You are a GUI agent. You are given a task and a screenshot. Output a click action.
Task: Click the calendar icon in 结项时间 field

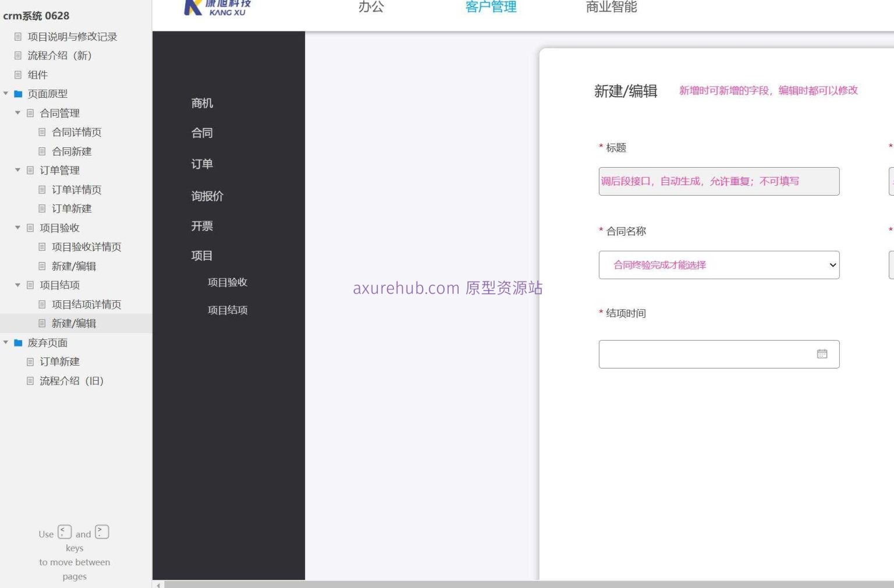[x=822, y=353]
